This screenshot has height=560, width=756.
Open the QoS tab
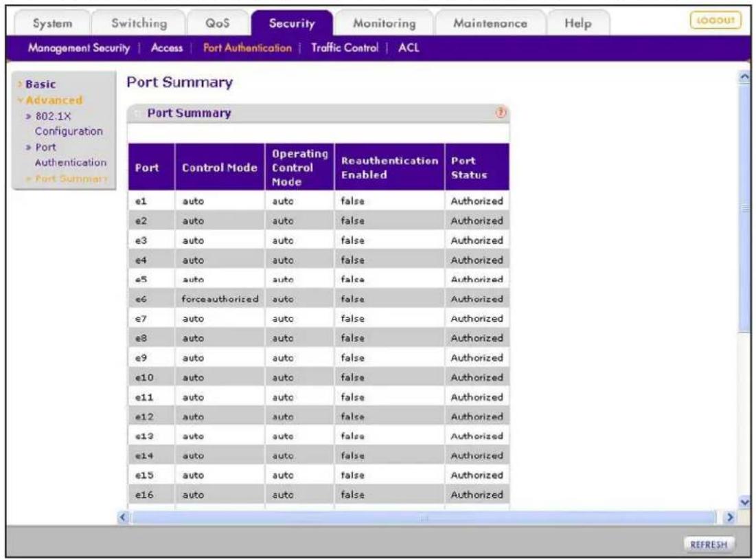[x=218, y=23]
